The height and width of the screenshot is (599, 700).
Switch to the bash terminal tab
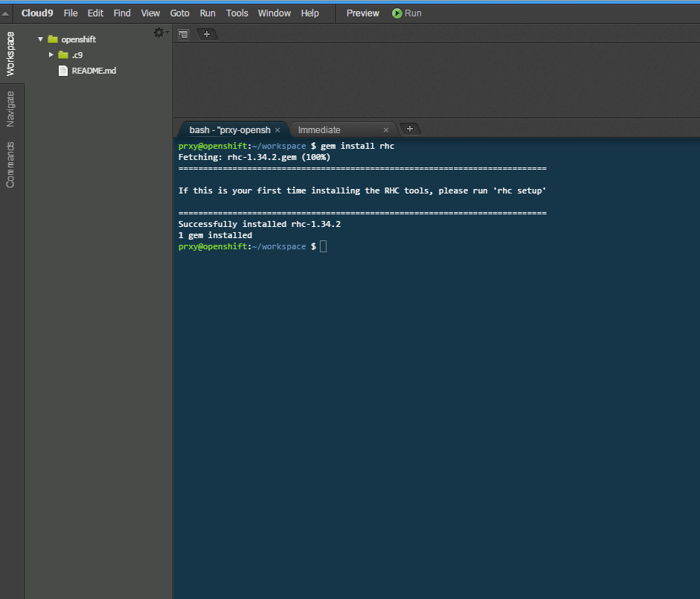click(x=229, y=130)
